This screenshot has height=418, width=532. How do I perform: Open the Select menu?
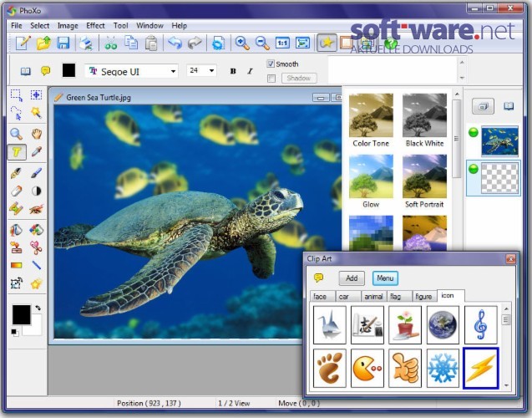tap(40, 26)
